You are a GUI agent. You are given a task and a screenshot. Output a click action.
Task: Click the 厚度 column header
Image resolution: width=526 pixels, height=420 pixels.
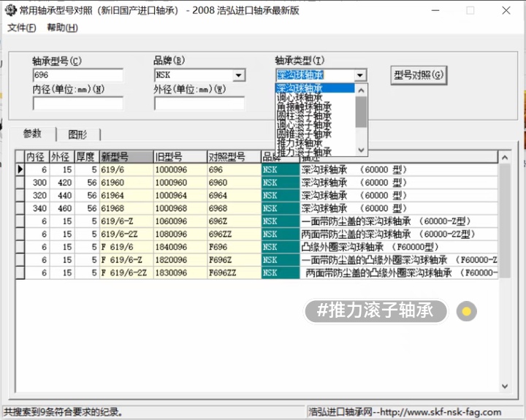(87, 156)
